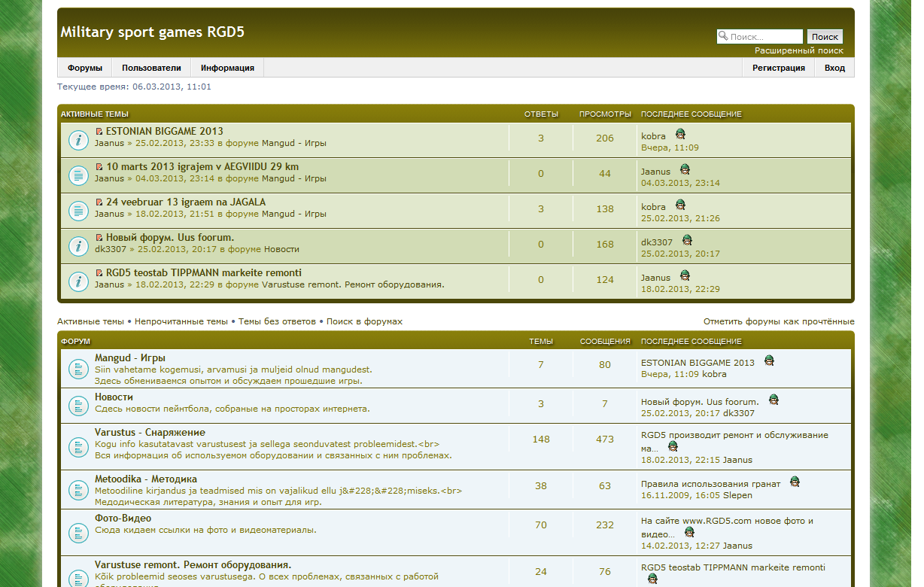This screenshot has height=587, width=924.
Task: Open dk3307 author link under Новый форум topic
Action: point(111,249)
